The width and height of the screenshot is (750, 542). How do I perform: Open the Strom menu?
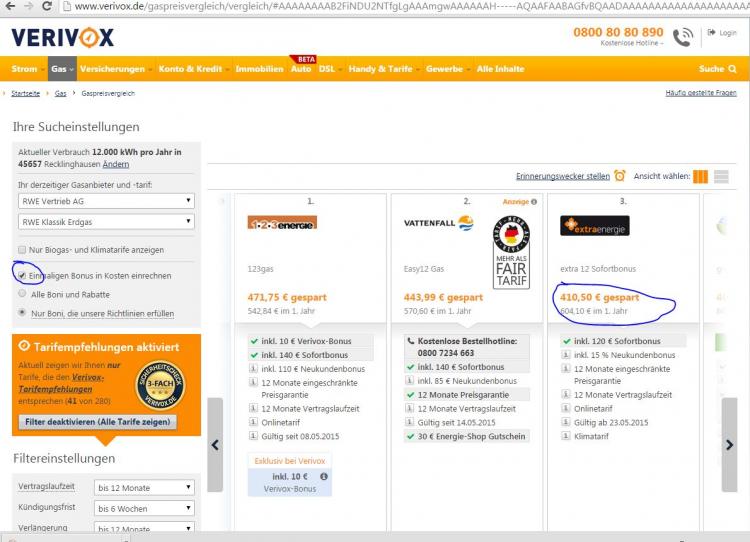28,69
